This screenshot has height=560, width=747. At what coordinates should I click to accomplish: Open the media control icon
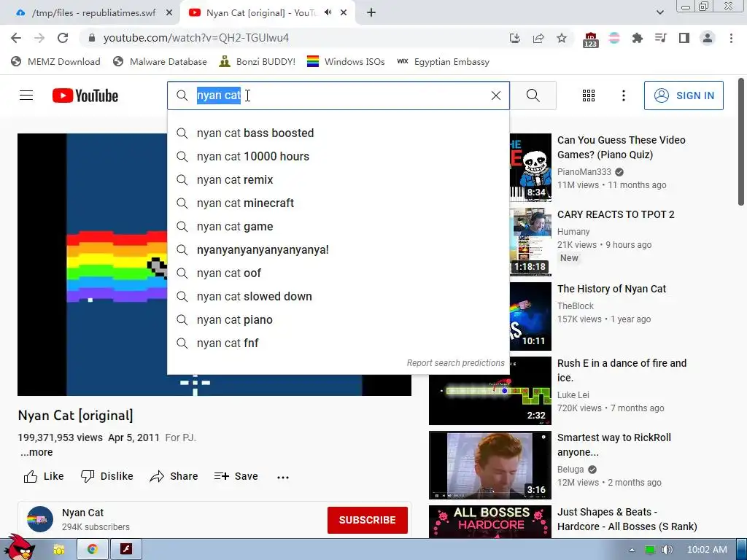(x=660, y=38)
